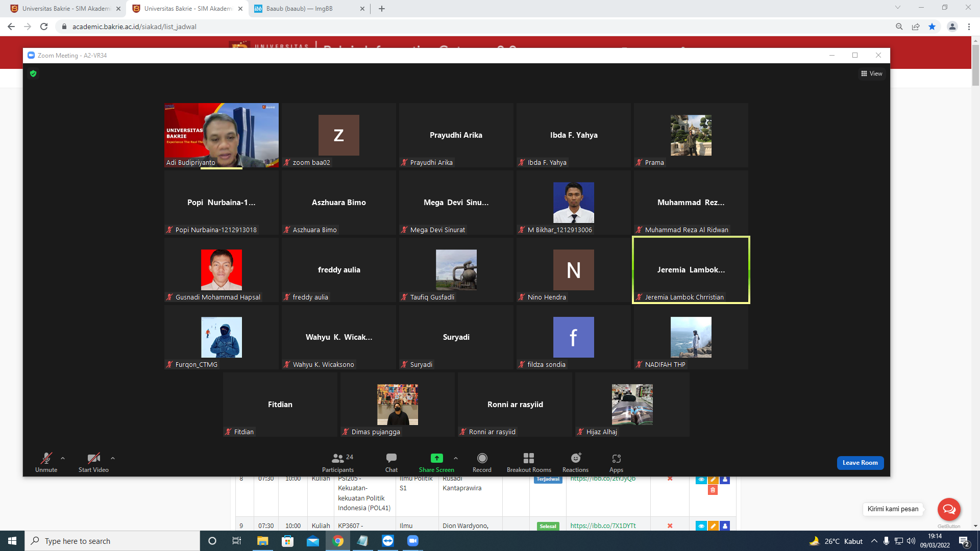
Task: Open the taskbar clock and calendar
Action: click(935, 541)
